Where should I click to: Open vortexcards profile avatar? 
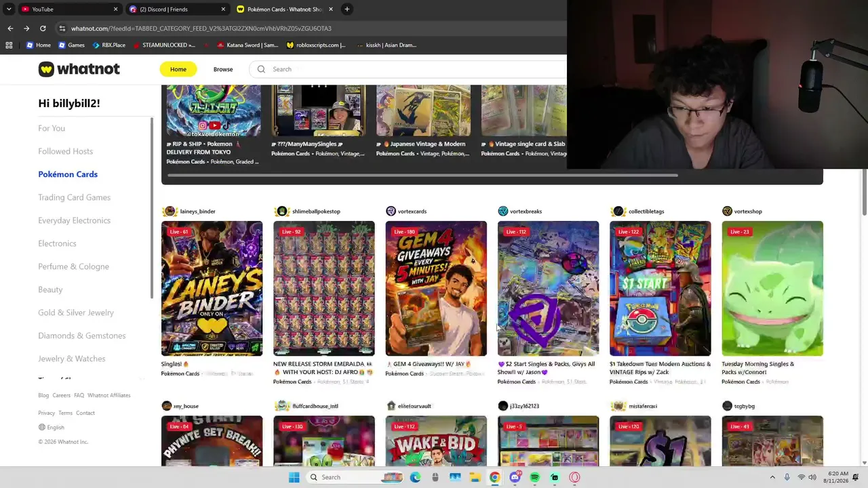pos(391,211)
